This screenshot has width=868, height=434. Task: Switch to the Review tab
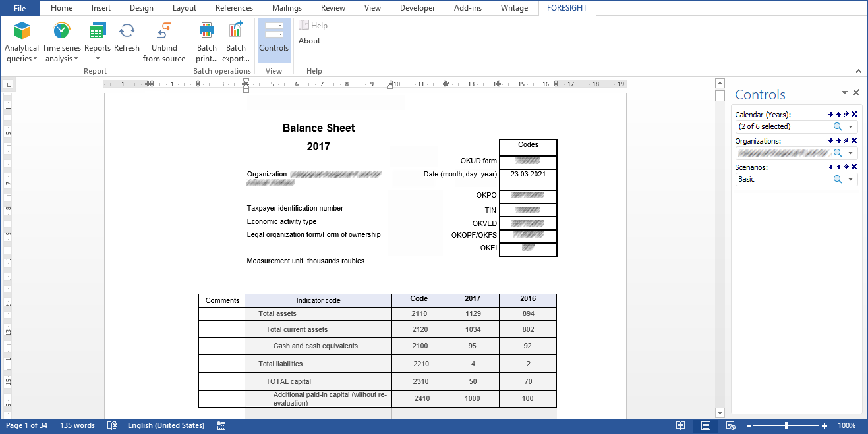pos(333,8)
